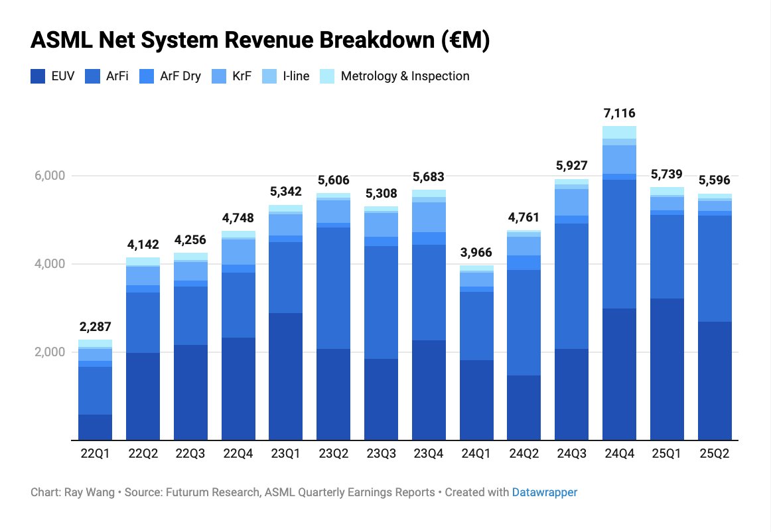The height and width of the screenshot is (532, 771).
Task: Click the EUV segment of the 23Q1 bar
Action: click(286, 377)
